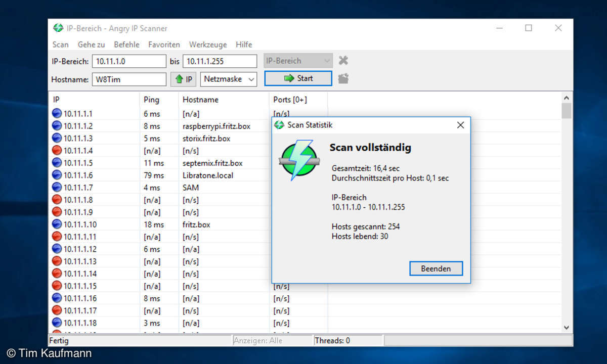Click the small icon in Scan Statistik title bar

(x=279, y=125)
